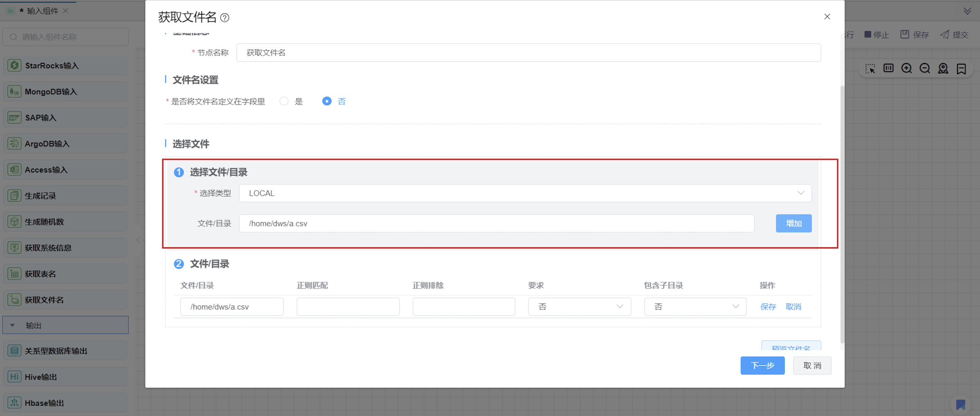Click the help question-mark icon beside title
The image size is (980, 416).
pos(225,18)
